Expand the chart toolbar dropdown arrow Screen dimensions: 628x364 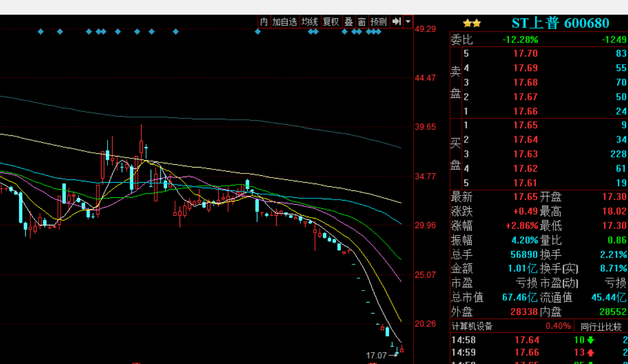[408, 22]
